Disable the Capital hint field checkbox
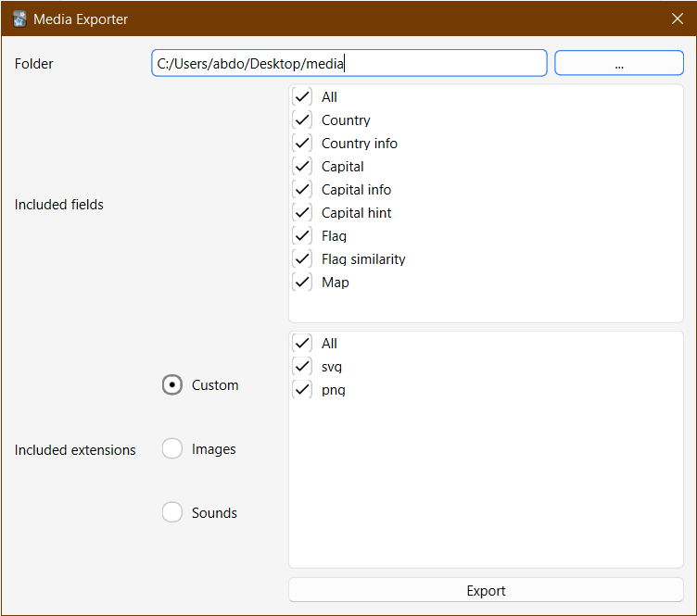Image resolution: width=697 pixels, height=616 pixels. (302, 212)
